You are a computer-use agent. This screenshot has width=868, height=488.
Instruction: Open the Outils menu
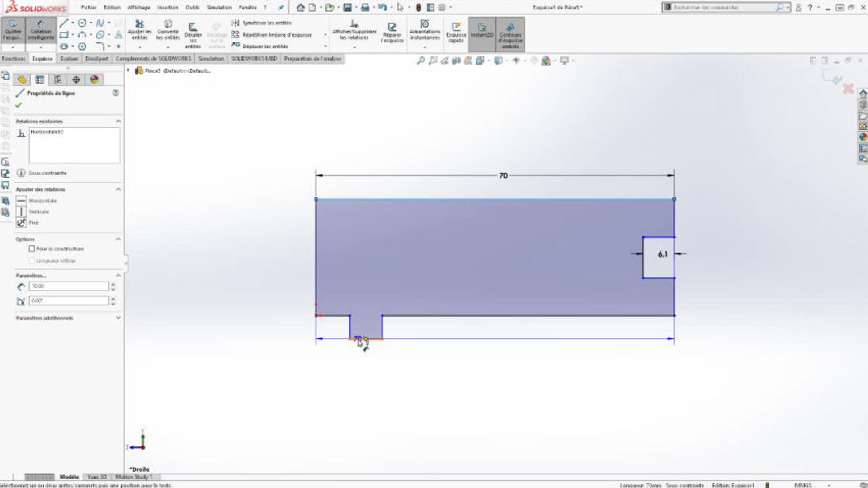[192, 8]
